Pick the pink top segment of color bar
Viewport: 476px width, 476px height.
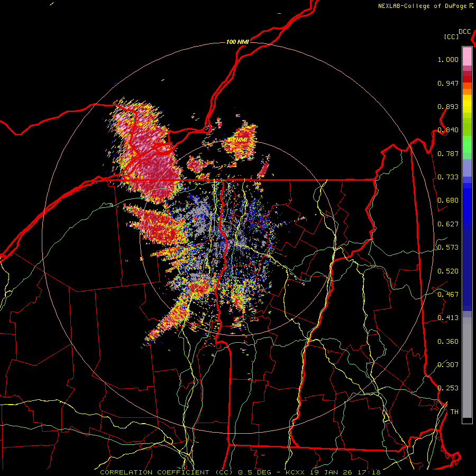click(x=467, y=56)
